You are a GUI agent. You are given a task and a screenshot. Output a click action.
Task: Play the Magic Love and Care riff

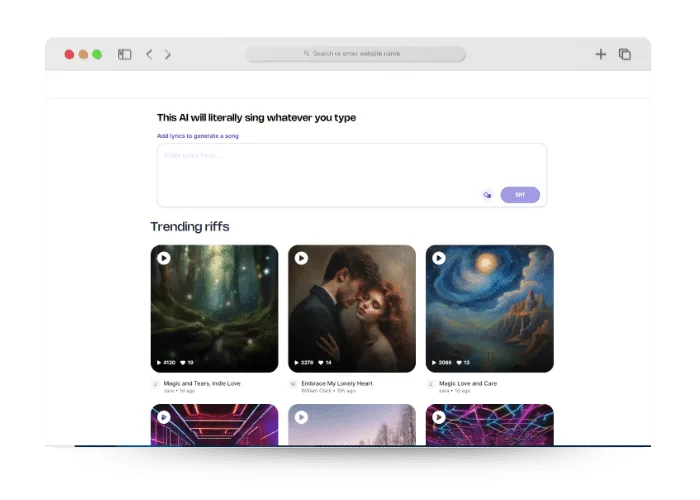point(439,258)
